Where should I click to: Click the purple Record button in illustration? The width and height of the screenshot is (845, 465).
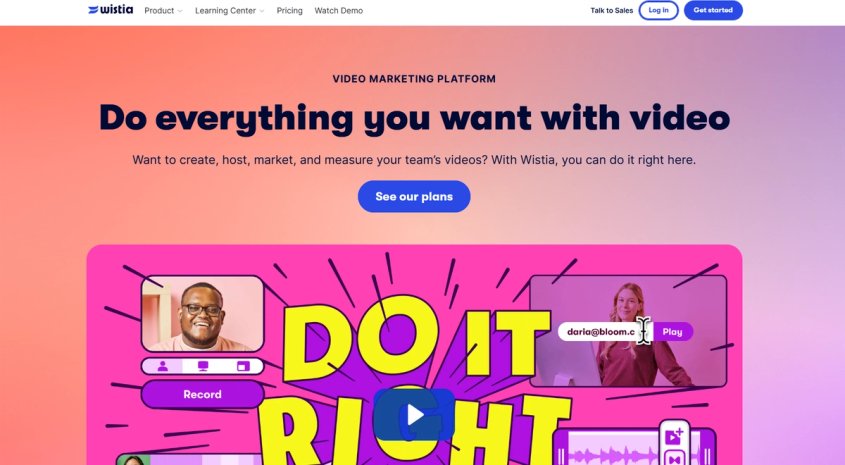point(203,394)
